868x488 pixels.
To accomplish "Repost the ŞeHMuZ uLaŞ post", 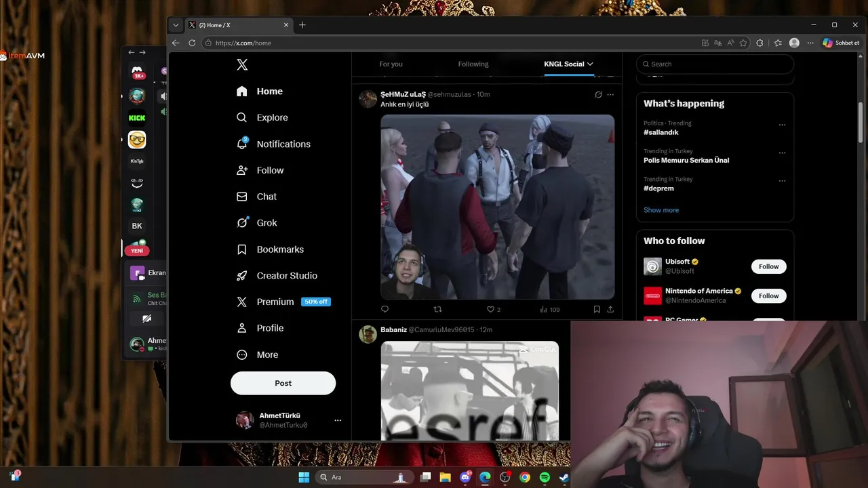I will [437, 309].
